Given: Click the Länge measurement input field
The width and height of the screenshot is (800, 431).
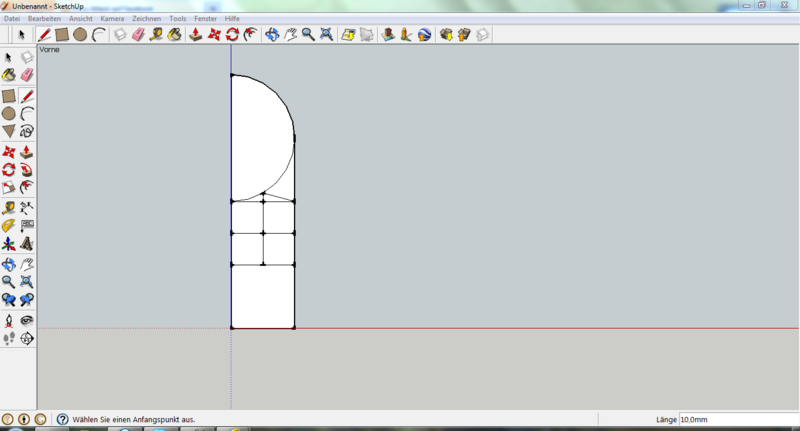Looking at the screenshot, I should pyautogui.click(x=738, y=420).
